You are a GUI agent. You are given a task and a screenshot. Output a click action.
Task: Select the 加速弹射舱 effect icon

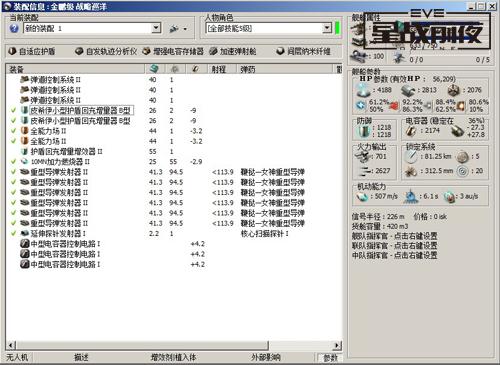point(213,51)
